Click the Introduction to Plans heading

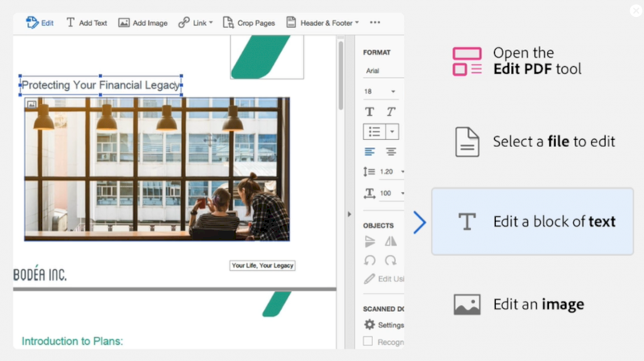point(72,342)
